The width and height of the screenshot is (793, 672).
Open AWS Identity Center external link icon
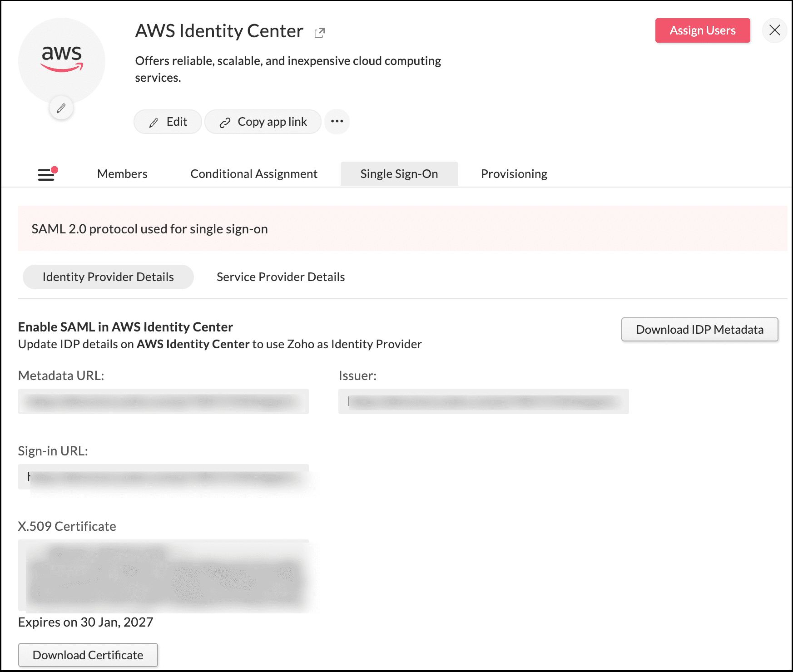pos(320,33)
